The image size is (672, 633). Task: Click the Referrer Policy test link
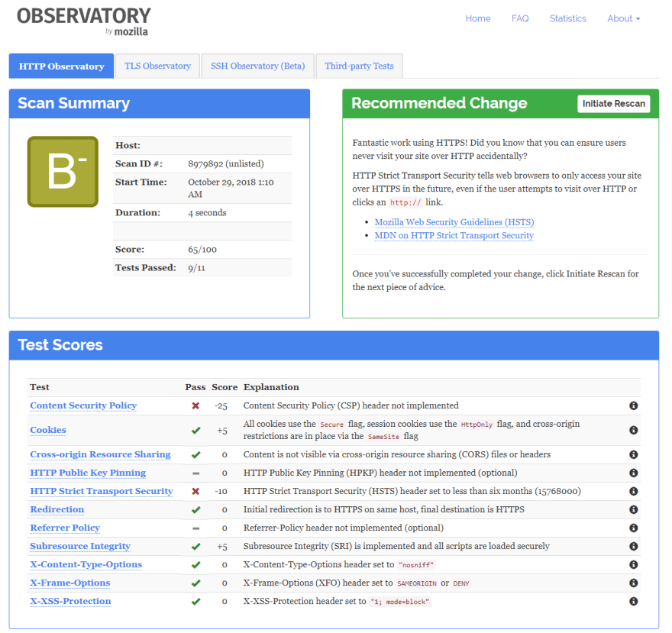tap(65, 528)
